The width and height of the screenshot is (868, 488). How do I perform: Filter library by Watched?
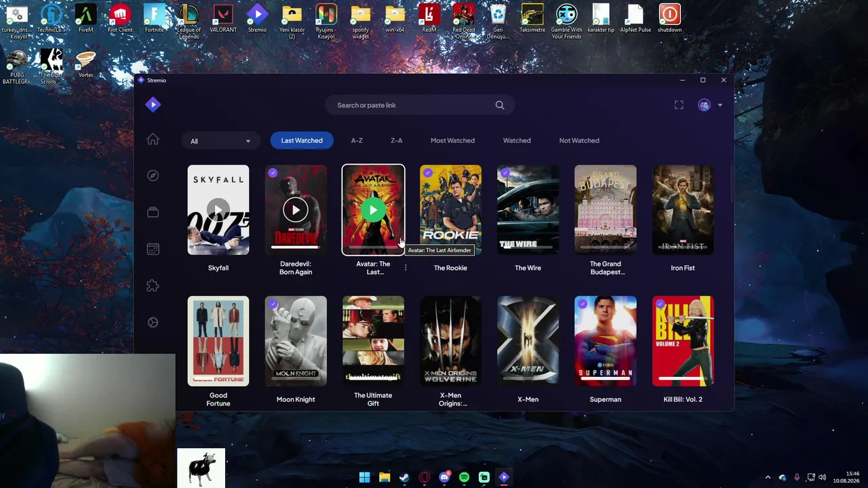tap(517, 140)
